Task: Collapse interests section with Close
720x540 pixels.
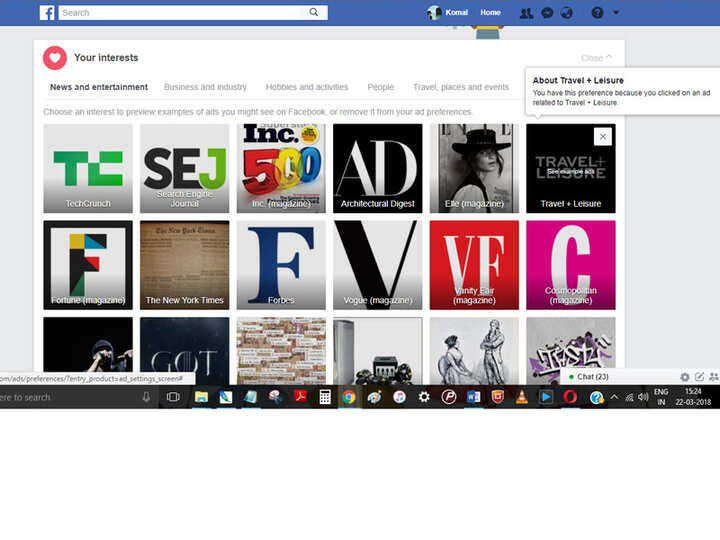Action: click(596, 58)
